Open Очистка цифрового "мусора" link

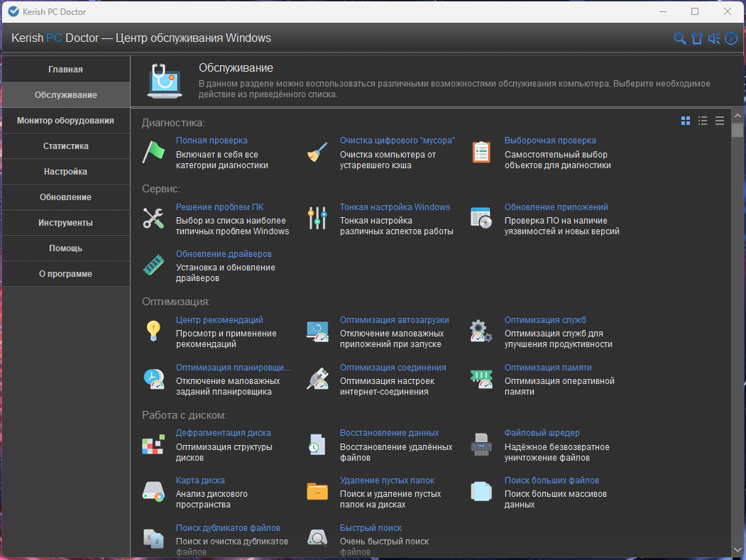click(x=397, y=141)
